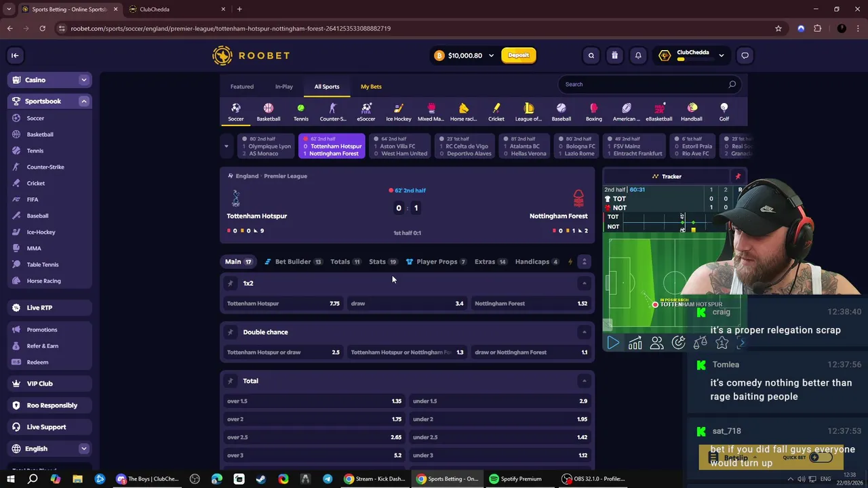
Task: Select the Basketball sport icon
Action: (269, 112)
